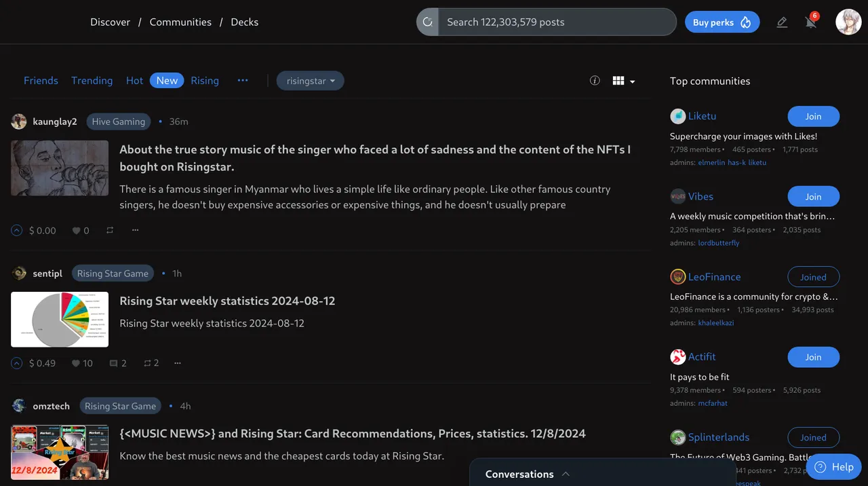Open pie chart statistics post thumbnail
868x486 pixels.
click(x=60, y=319)
